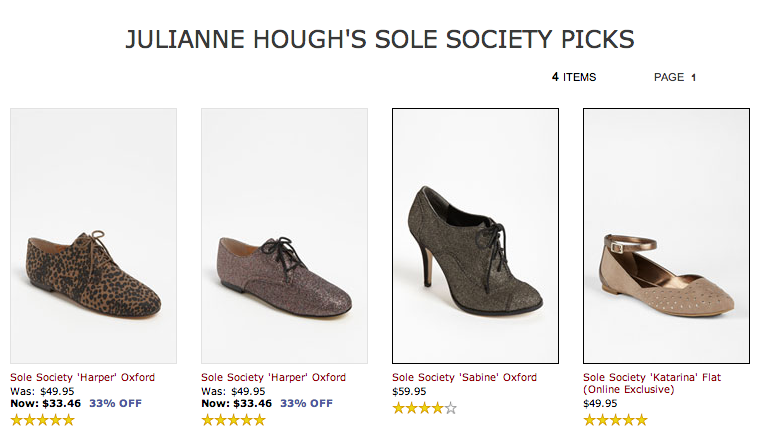The height and width of the screenshot is (440, 765).
Task: Click the Now $33.46 price under leopard Oxford
Action: click(45, 404)
